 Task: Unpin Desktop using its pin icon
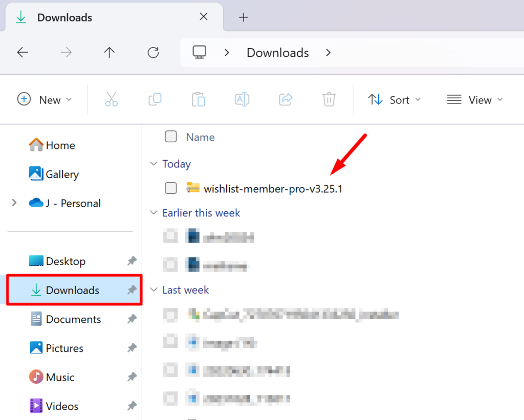132,260
